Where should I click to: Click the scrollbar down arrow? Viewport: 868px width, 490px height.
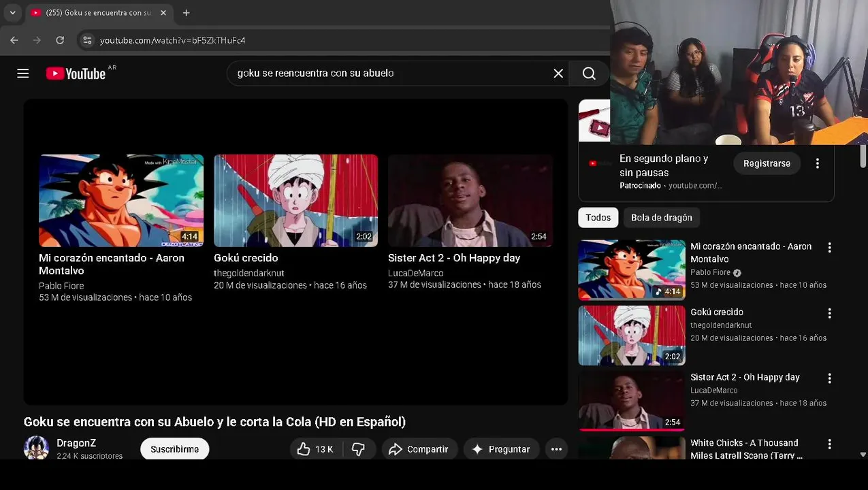coord(863,455)
